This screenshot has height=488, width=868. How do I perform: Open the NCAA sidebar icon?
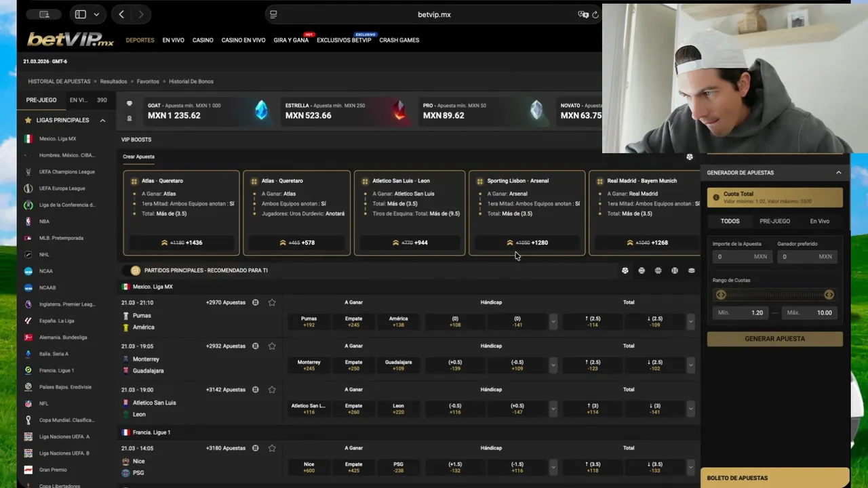click(28, 271)
